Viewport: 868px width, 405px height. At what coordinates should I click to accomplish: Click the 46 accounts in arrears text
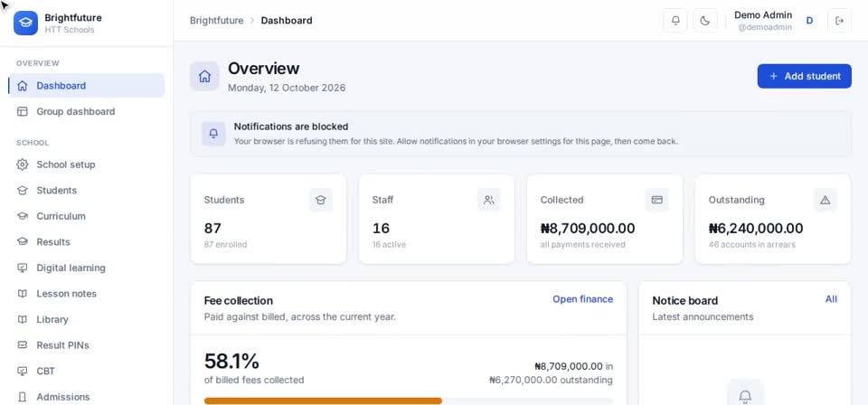[751, 245]
